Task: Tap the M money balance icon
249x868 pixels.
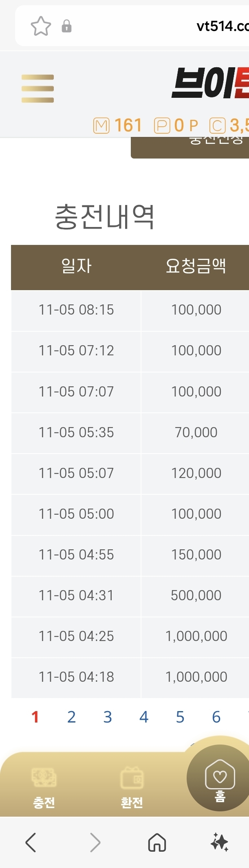Action: pos(101,126)
